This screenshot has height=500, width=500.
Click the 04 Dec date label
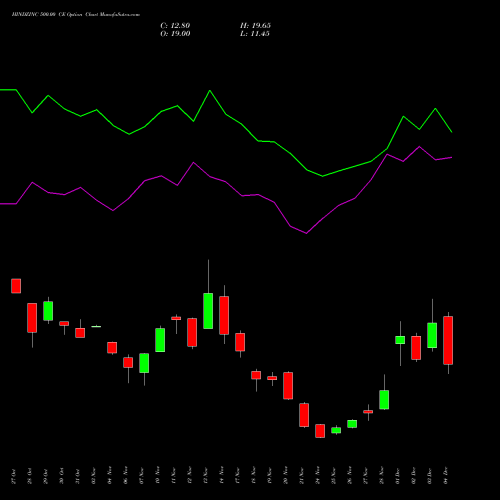445,476
